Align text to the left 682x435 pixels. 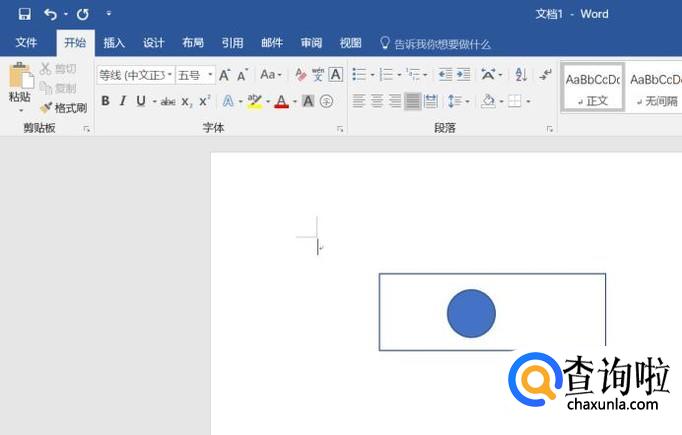point(359,101)
